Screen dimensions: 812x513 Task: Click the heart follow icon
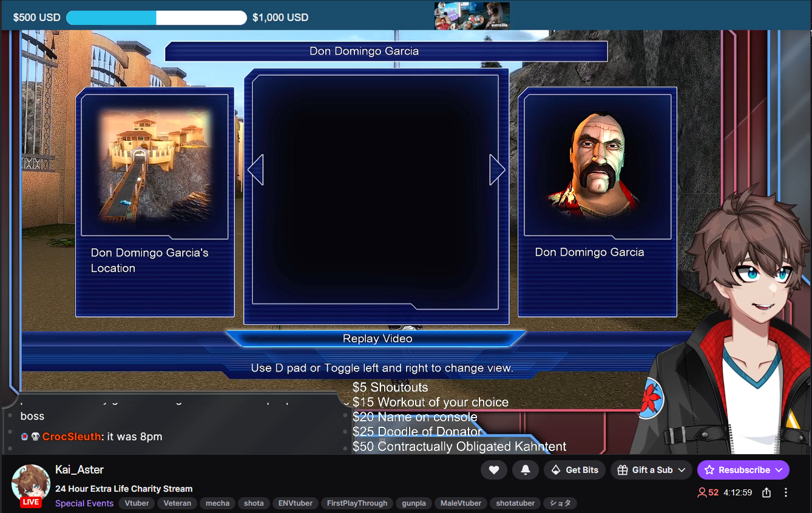coord(494,470)
